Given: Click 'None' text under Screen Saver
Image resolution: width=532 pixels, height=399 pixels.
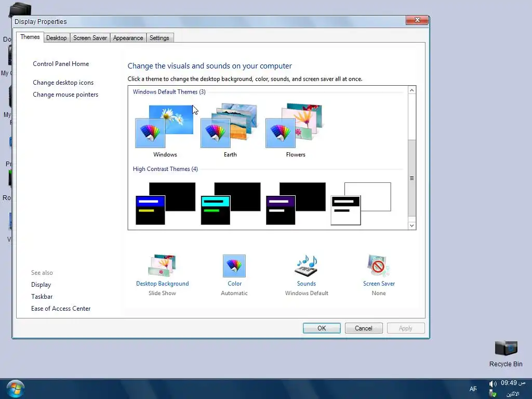Looking at the screenshot, I should coord(379,293).
